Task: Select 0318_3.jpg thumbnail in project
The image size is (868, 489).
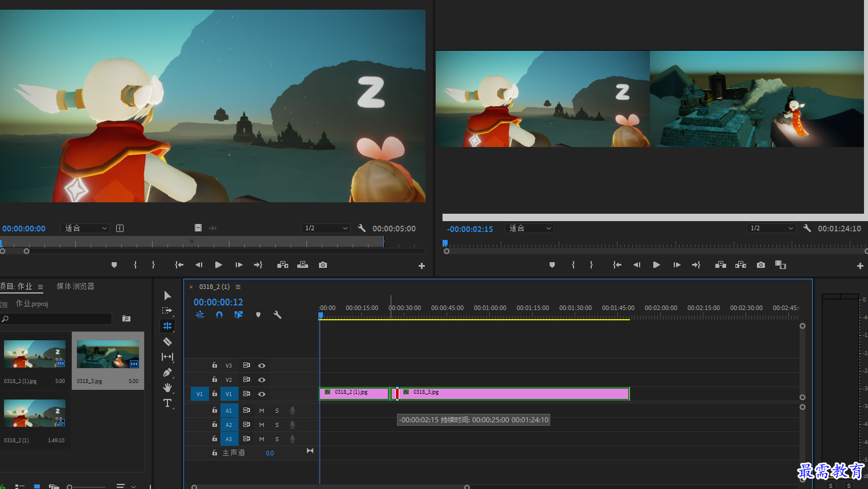Action: coord(108,354)
